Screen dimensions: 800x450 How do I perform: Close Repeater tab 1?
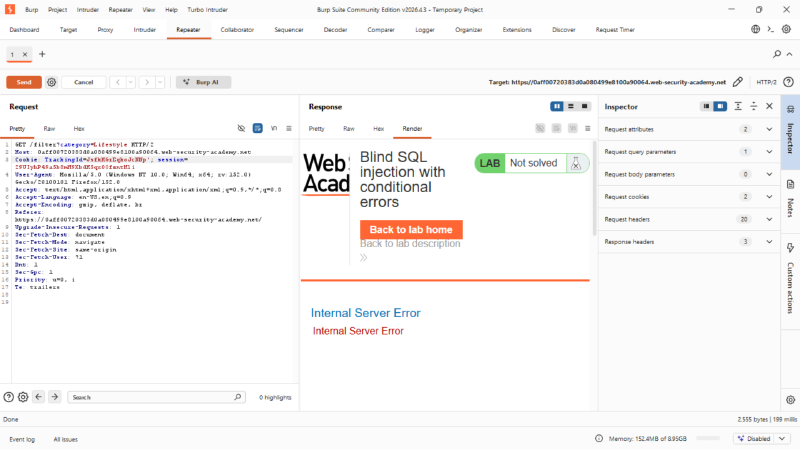24,54
